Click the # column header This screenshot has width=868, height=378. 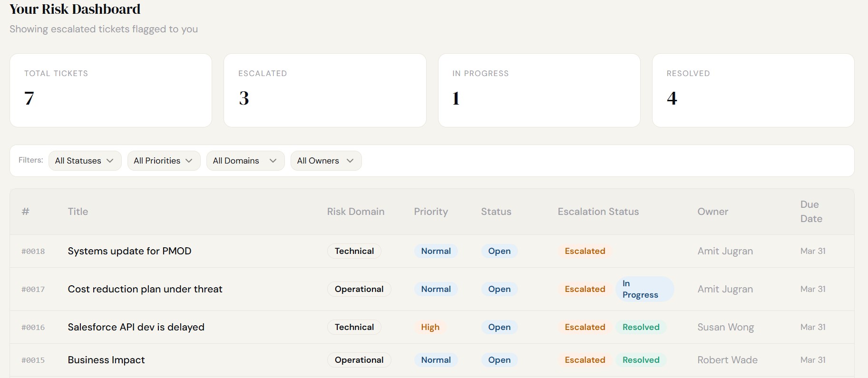pyautogui.click(x=26, y=212)
